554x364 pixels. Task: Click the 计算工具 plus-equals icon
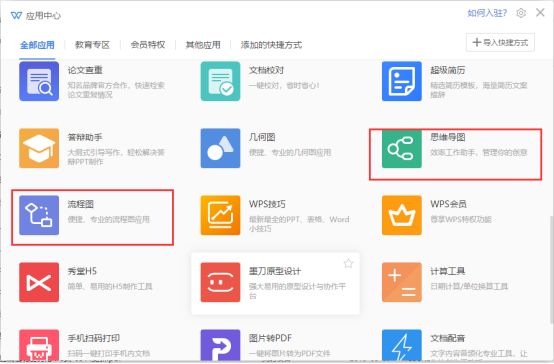coord(402,282)
